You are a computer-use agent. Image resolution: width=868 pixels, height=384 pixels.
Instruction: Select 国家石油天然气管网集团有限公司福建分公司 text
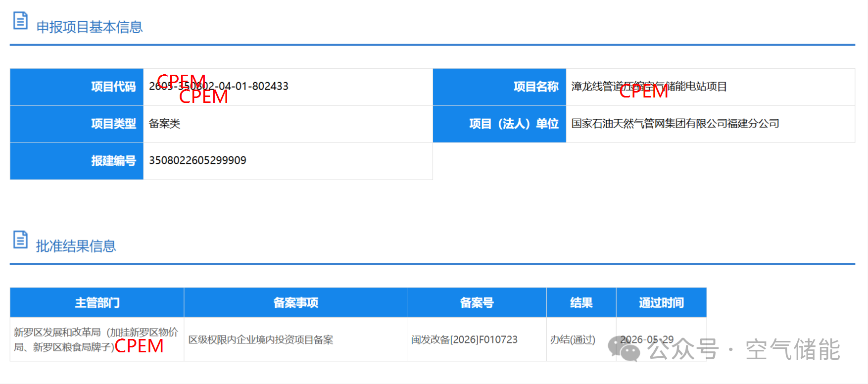pyautogui.click(x=675, y=124)
